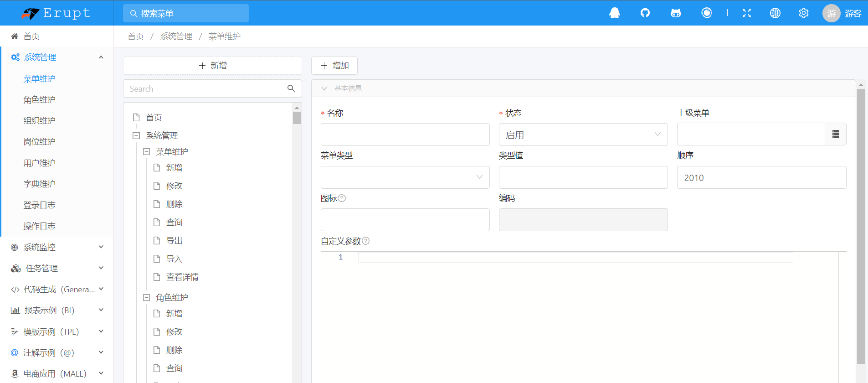The height and width of the screenshot is (383, 868).
Task: Open 岗位维护 in the sidebar
Action: point(40,142)
